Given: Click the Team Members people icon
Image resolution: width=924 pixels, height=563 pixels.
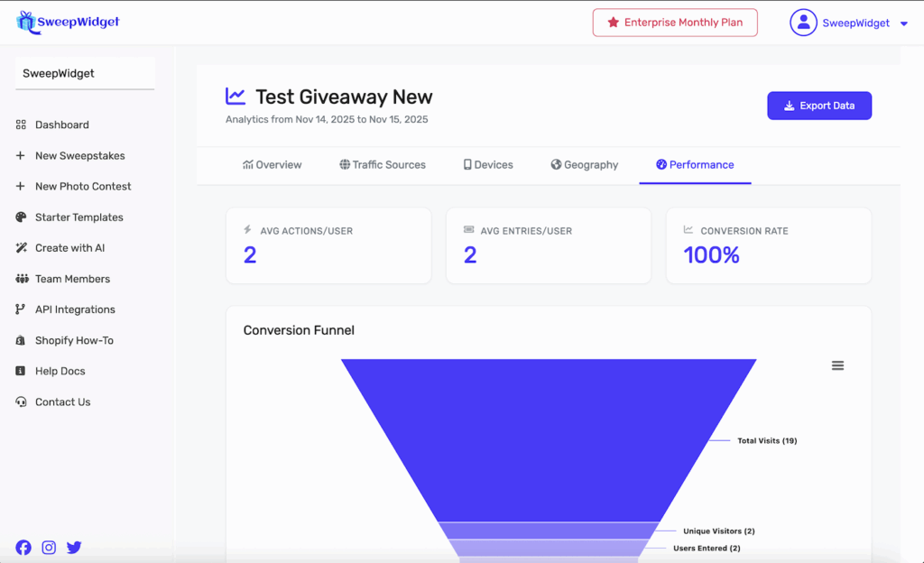Looking at the screenshot, I should click(21, 279).
